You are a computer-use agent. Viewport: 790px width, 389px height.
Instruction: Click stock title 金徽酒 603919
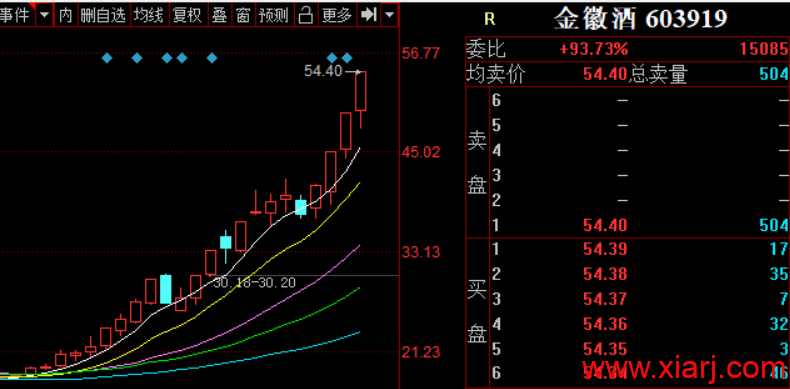(x=641, y=19)
